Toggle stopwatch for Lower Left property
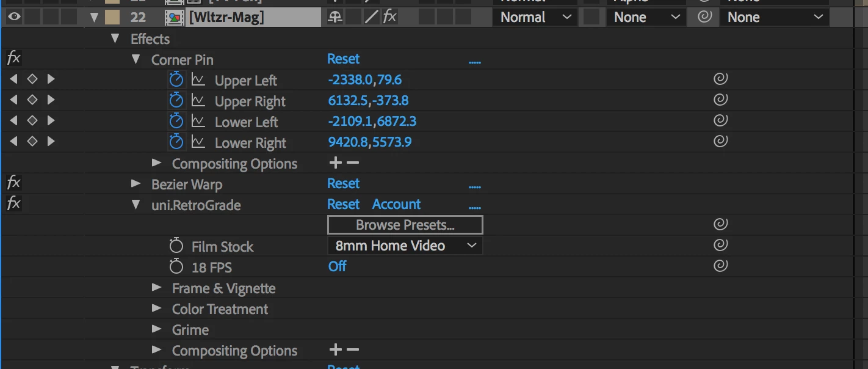This screenshot has width=868, height=369. pyautogui.click(x=176, y=121)
